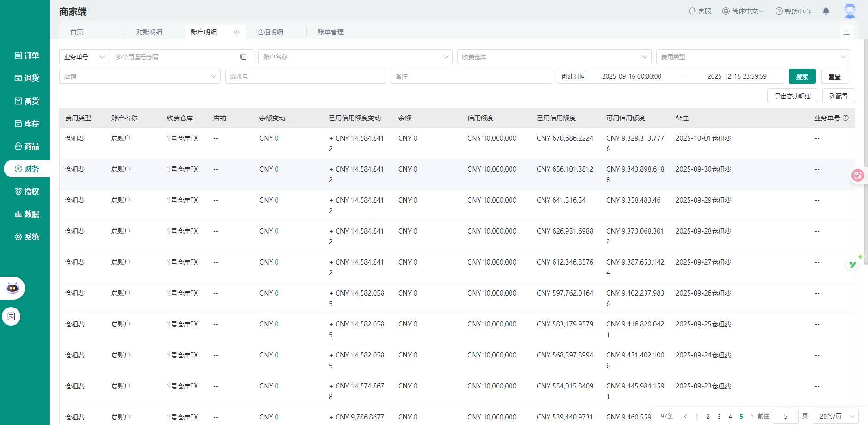Click the translate floating icon

click(857, 175)
